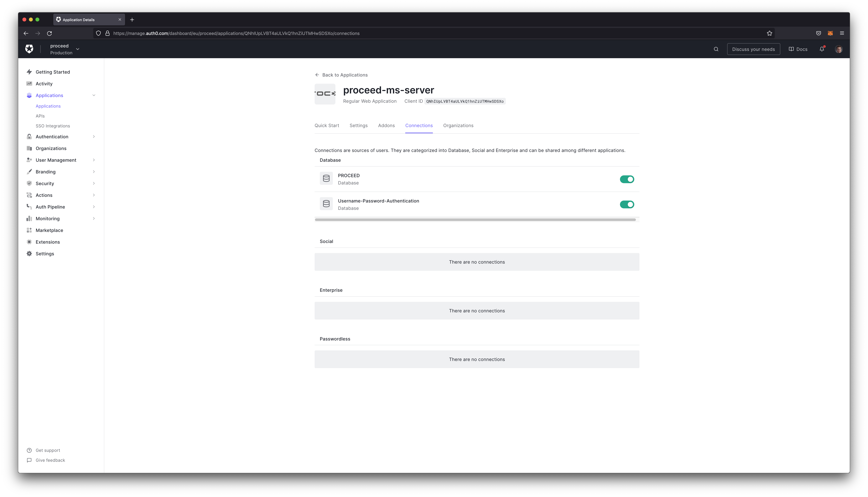868x497 pixels.
Task: Navigate to User Management
Action: pos(55,160)
